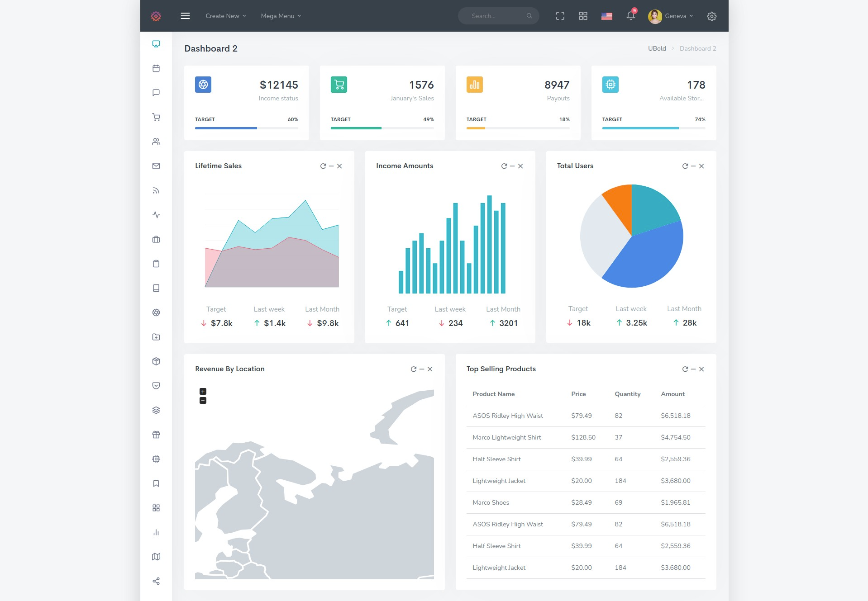Open the grid sidebar icon
Image resolution: width=868 pixels, height=601 pixels.
pos(156,508)
